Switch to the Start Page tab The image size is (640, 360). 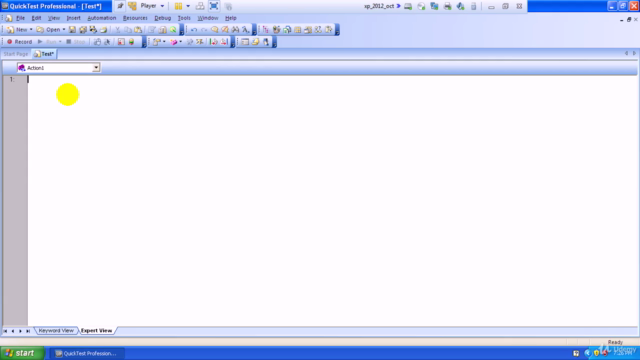point(16,54)
